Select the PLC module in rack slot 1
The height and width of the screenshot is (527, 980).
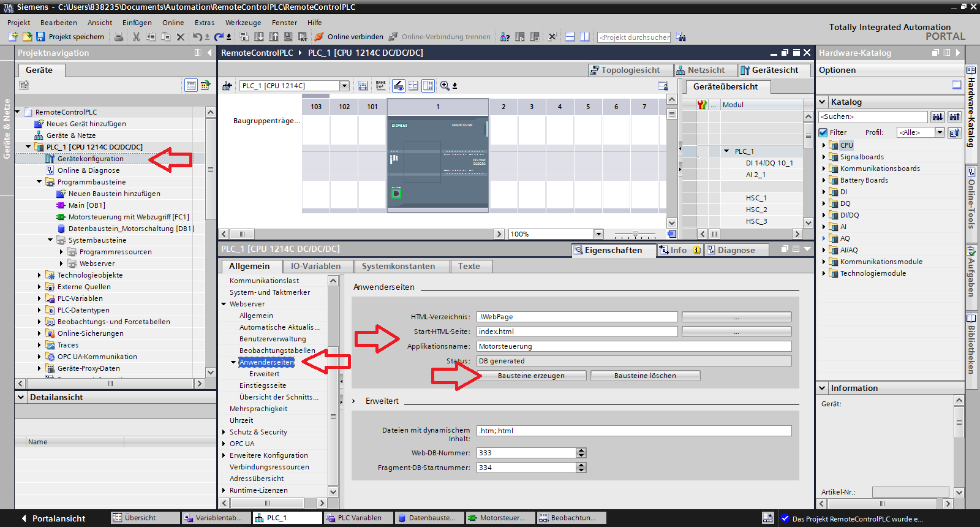(x=438, y=163)
